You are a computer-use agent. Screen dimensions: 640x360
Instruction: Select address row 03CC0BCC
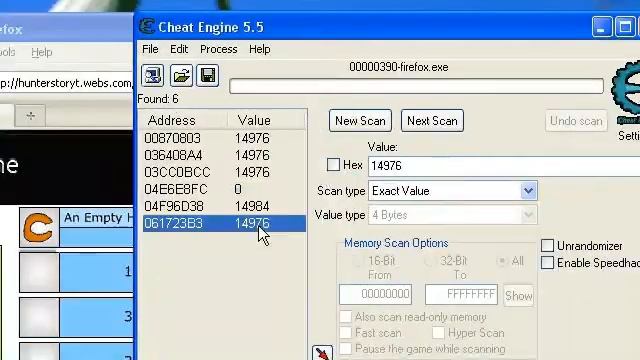point(224,172)
